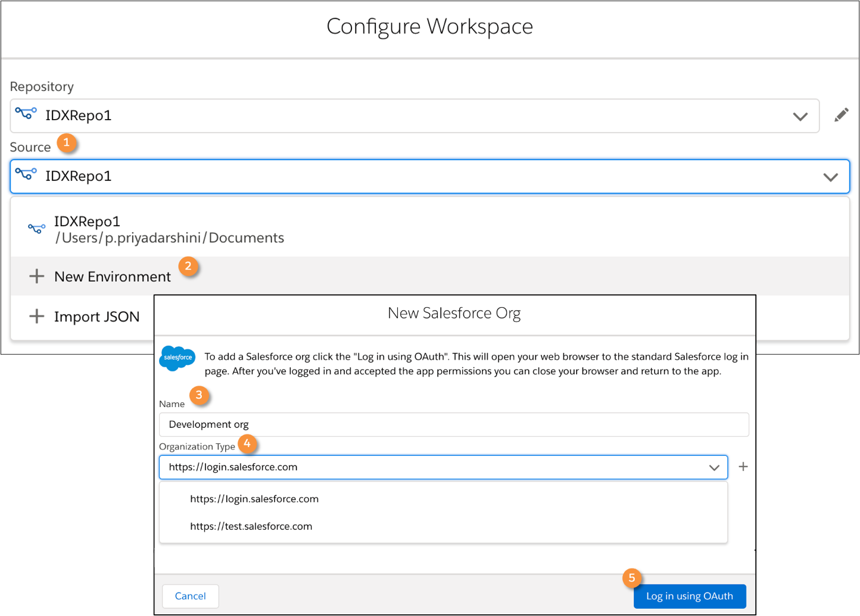
Task: Select https://login.salesforce.com option in list
Action: tap(443, 499)
